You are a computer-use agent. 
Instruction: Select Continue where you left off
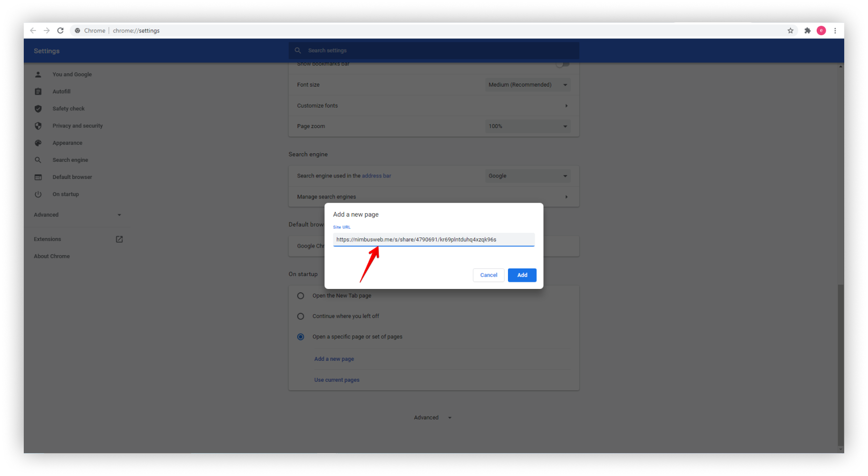301,316
